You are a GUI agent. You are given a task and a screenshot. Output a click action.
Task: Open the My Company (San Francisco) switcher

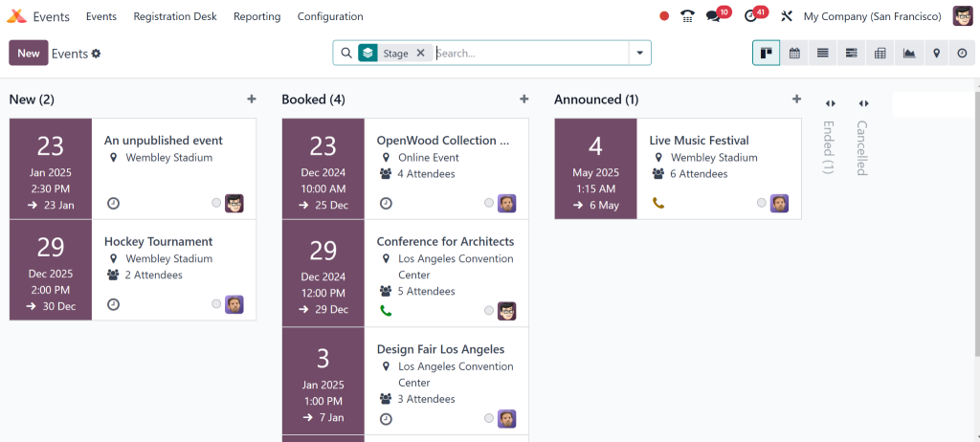[x=873, y=16]
